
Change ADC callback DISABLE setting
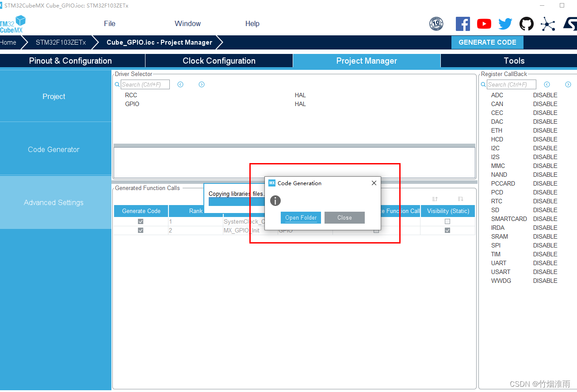tap(545, 95)
